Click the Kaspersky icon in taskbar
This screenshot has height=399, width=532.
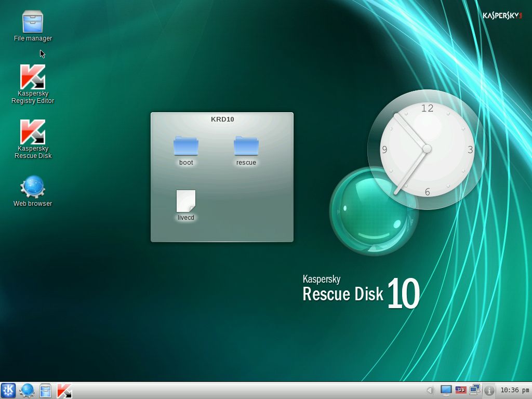[x=64, y=391]
